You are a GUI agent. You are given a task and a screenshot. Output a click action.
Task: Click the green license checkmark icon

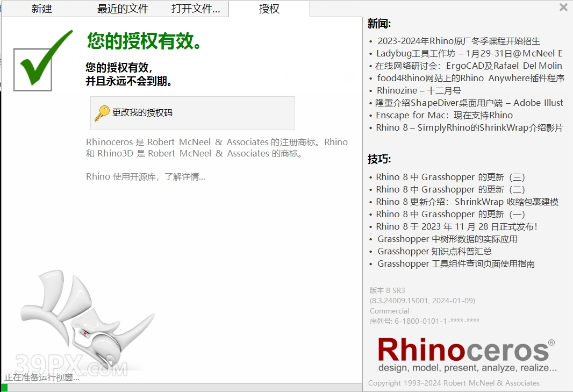pos(43,60)
